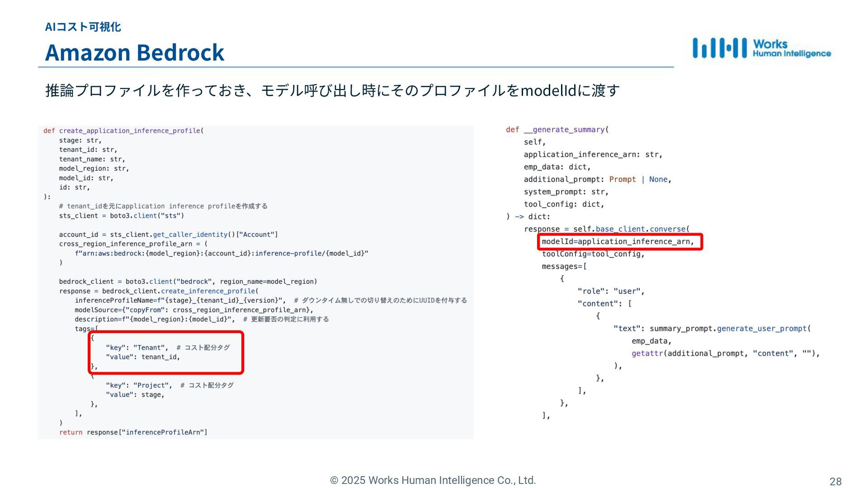
Task: Click the return response["inferenceProfileArn"] line
Action: [x=133, y=432]
